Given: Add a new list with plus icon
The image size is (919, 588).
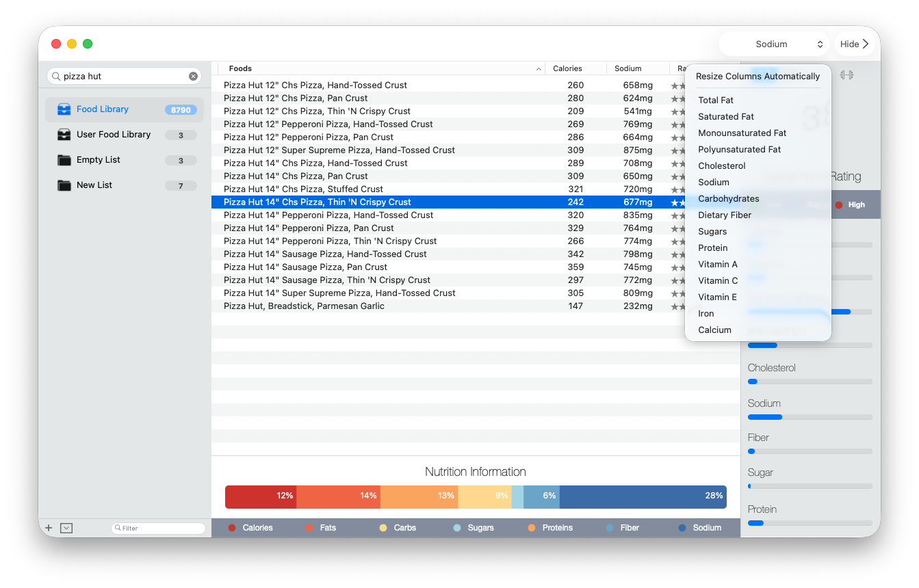Looking at the screenshot, I should pyautogui.click(x=49, y=528).
